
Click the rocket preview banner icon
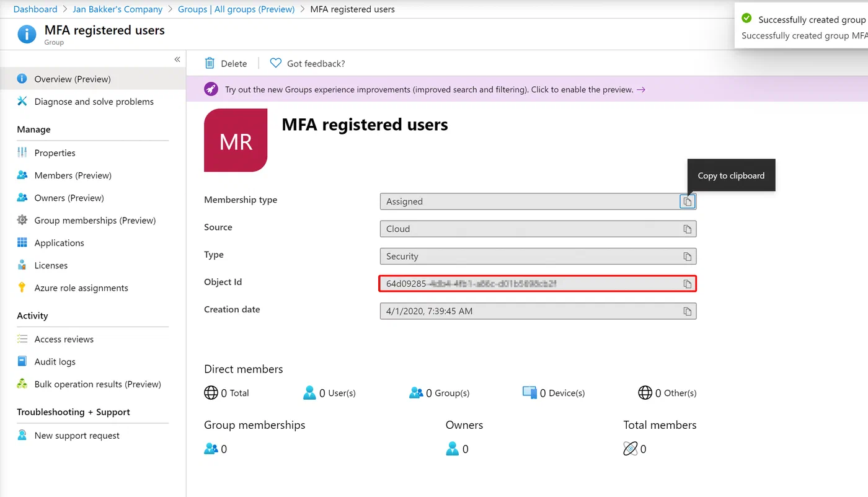click(x=211, y=89)
